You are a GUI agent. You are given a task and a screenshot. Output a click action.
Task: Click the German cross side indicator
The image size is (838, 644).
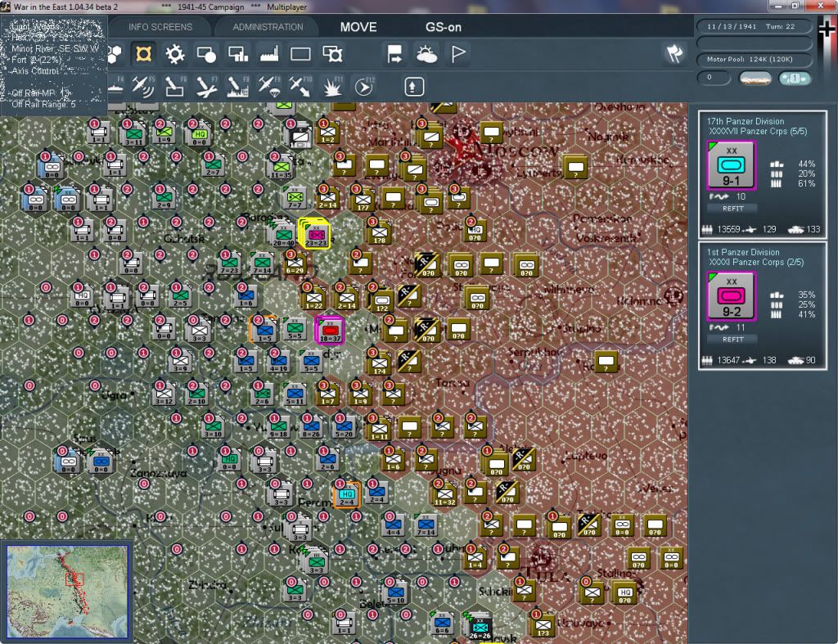pyautogui.click(x=827, y=29)
